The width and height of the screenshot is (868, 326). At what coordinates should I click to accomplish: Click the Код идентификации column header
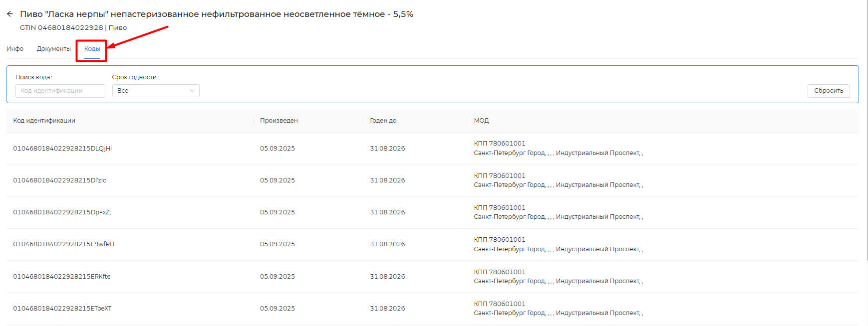(44, 121)
